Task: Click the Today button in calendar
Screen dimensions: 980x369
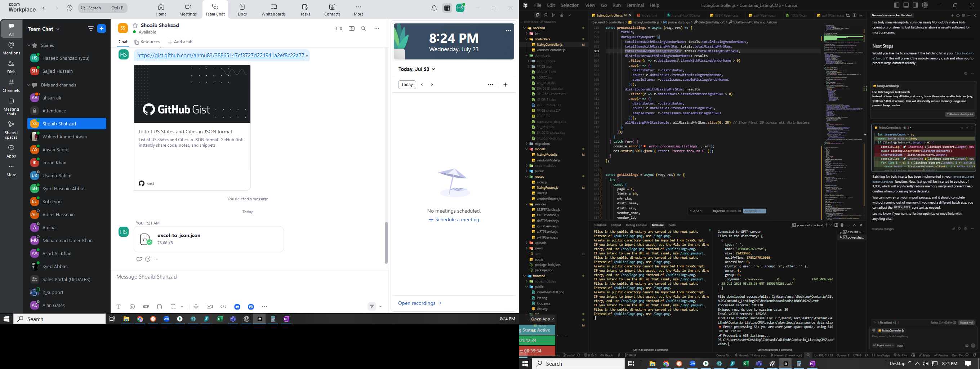Action: coord(407,85)
